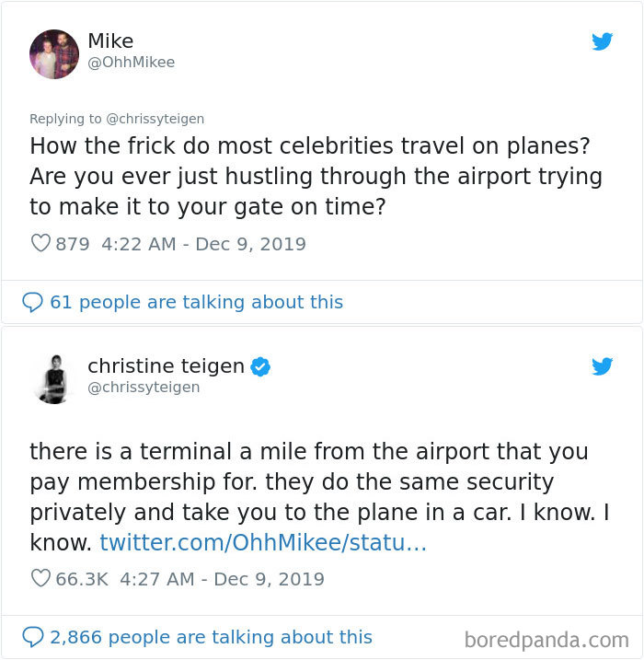The height and width of the screenshot is (660, 644).
Task: Click the blue verified badge next to christine teigen
Action: [x=260, y=366]
